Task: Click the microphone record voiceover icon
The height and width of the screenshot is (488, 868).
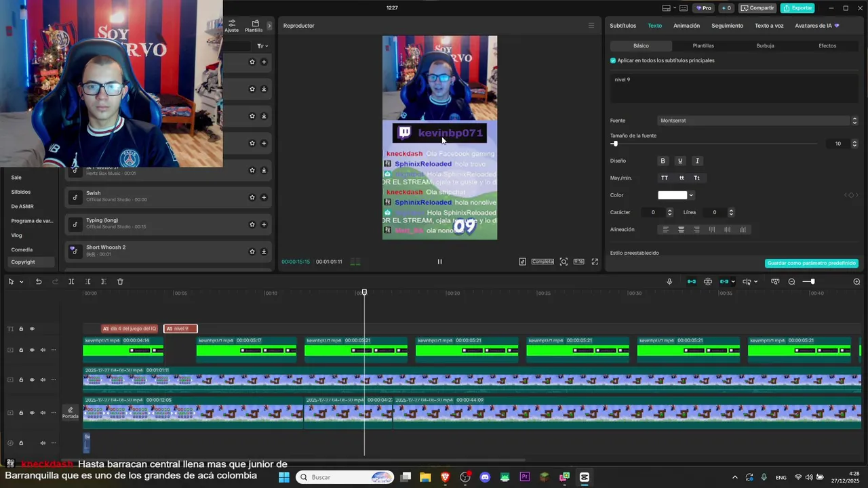Action: point(669,281)
